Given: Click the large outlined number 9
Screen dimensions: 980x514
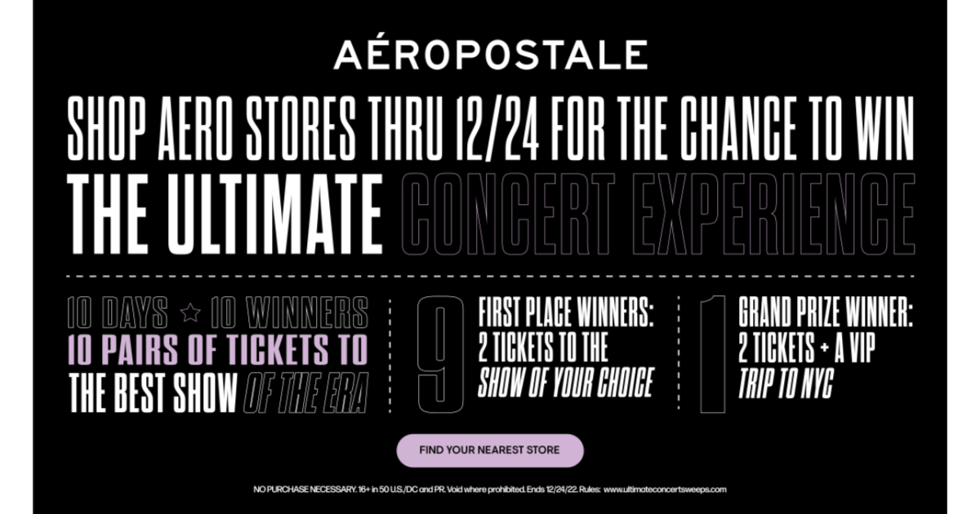Looking at the screenshot, I should click(441, 354).
